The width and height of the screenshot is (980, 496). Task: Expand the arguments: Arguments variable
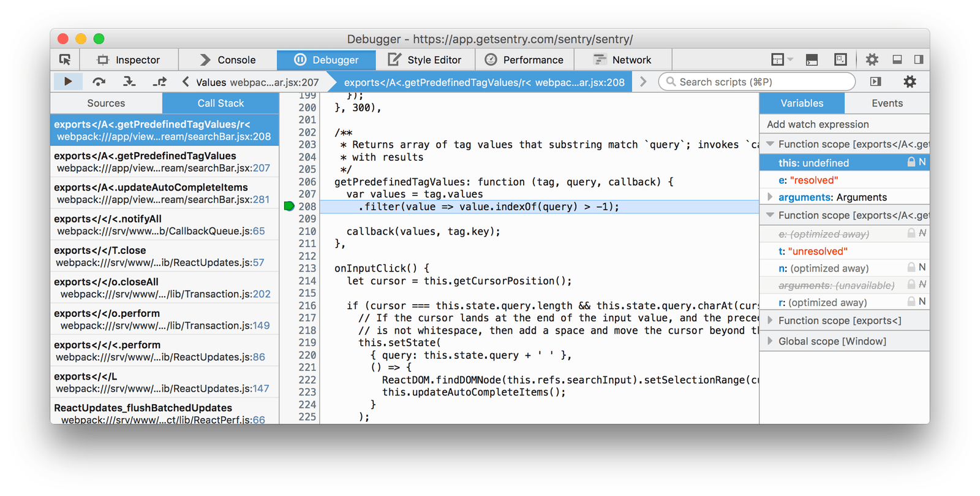click(x=771, y=197)
